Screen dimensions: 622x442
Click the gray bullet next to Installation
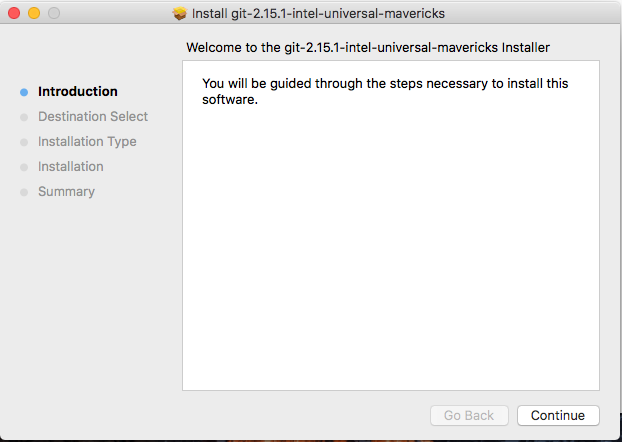24,167
